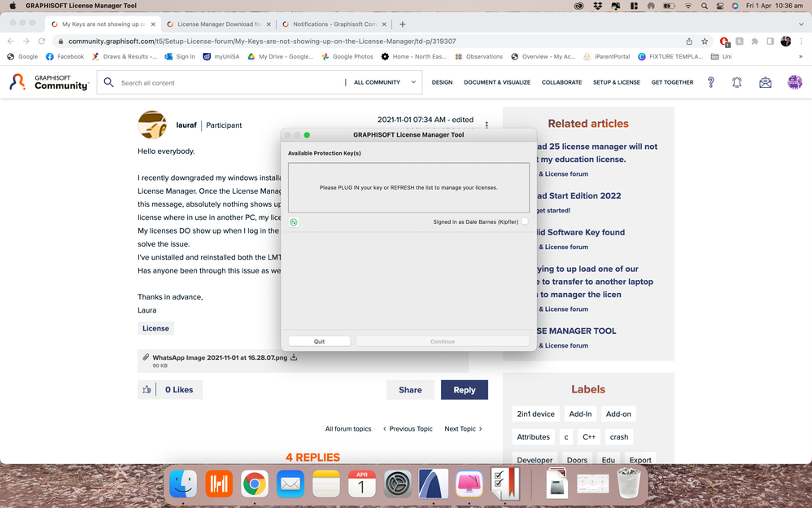Click the Chrome address bar URL
Image resolution: width=812 pixels, height=508 pixels.
[x=262, y=42]
